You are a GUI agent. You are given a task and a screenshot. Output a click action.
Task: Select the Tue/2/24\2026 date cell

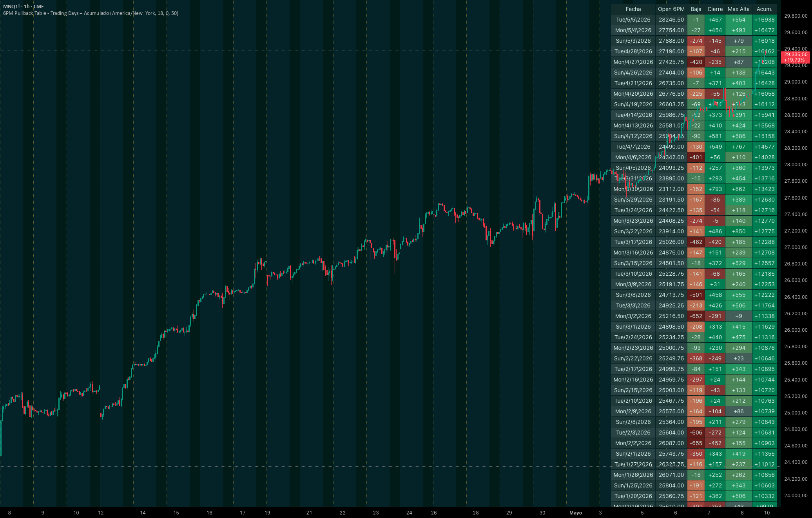click(633, 337)
